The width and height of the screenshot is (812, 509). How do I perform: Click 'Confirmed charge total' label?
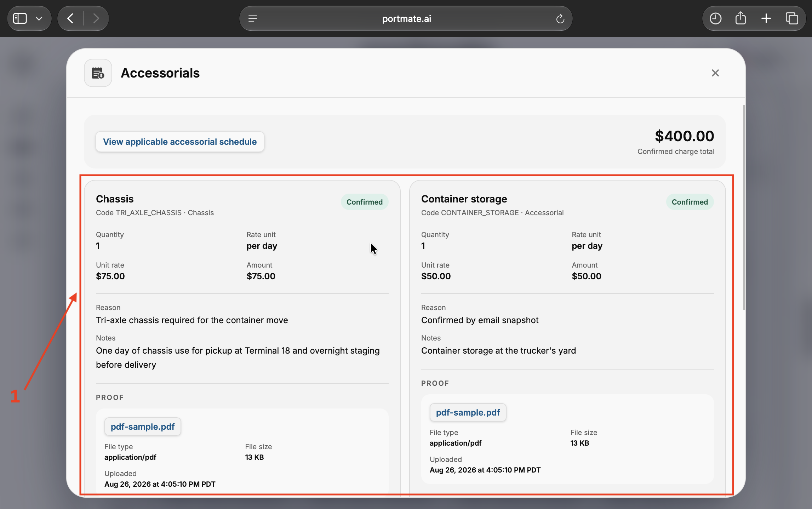[x=676, y=151]
